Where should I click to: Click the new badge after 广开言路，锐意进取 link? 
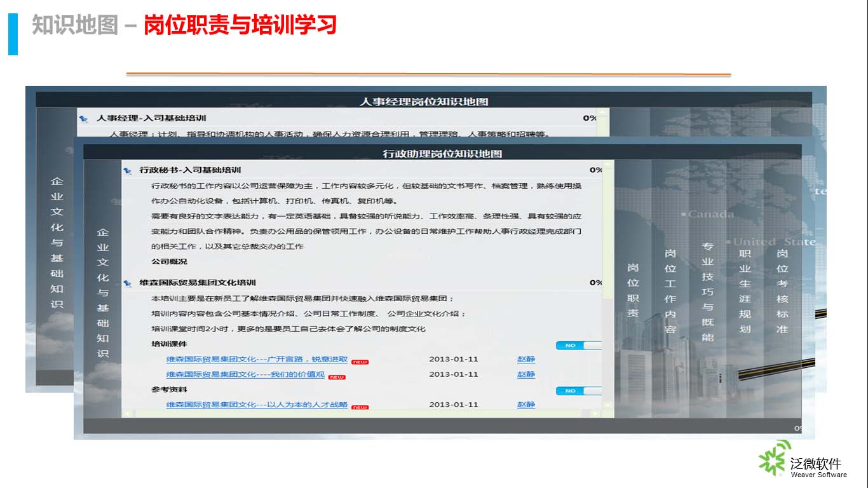click(x=360, y=362)
